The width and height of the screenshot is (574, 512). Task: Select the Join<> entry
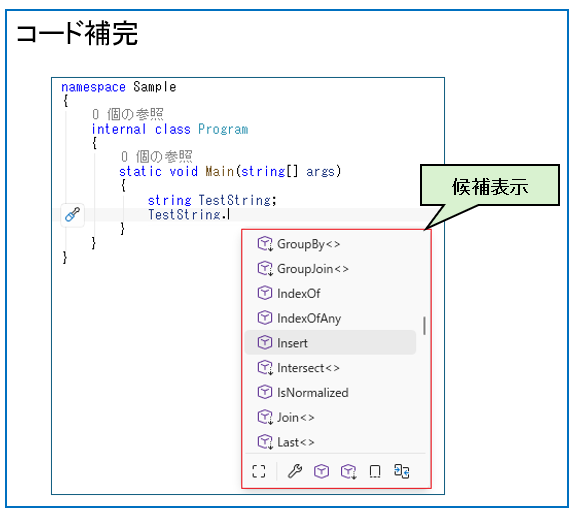click(x=330, y=418)
